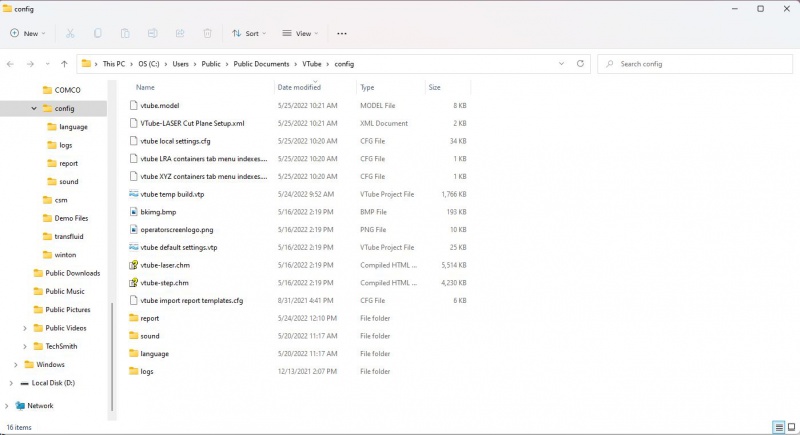
Task: Click the search magnifier icon
Action: tap(610, 64)
